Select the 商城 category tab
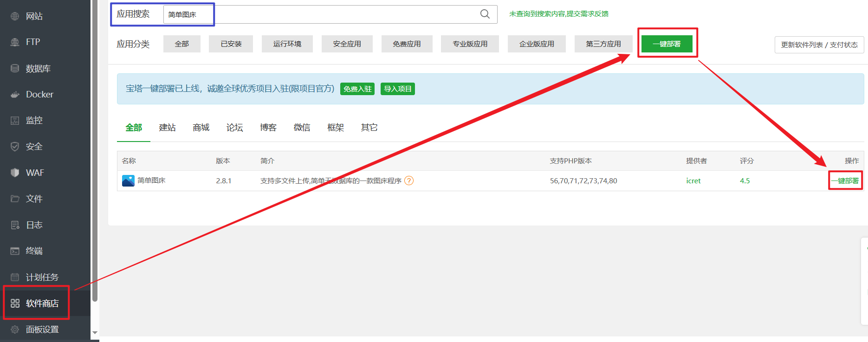Image resolution: width=868 pixels, height=342 pixels. 201,128
